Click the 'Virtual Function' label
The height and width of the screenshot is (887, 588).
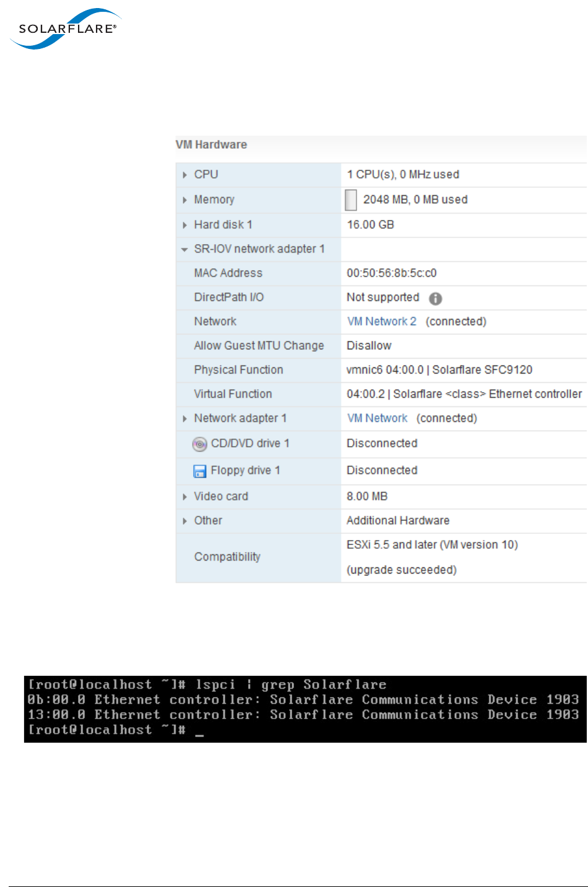coord(233,394)
